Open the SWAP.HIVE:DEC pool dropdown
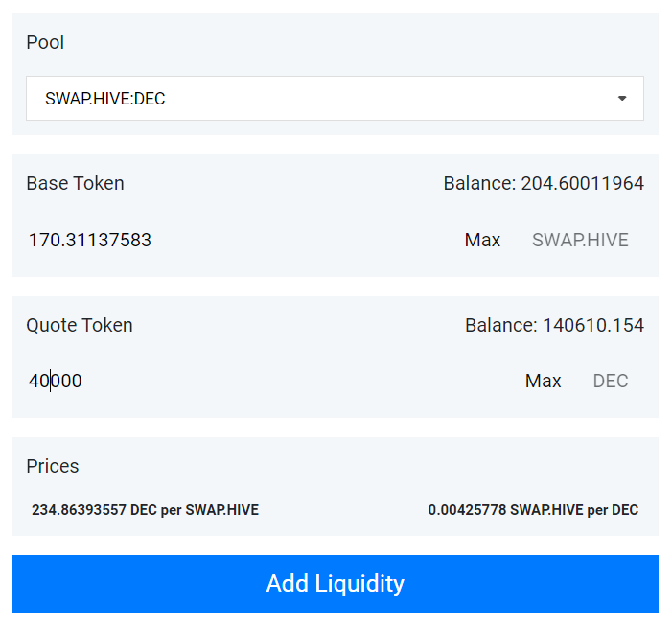 (x=335, y=98)
